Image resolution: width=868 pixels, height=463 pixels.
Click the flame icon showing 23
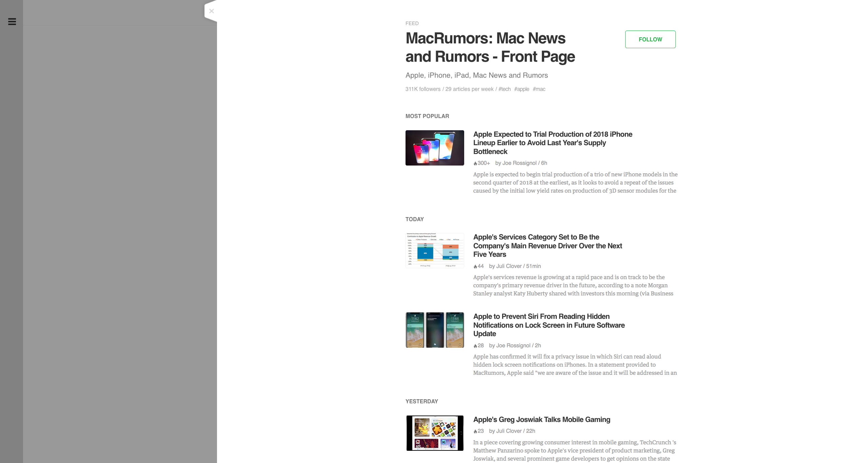tap(475, 431)
